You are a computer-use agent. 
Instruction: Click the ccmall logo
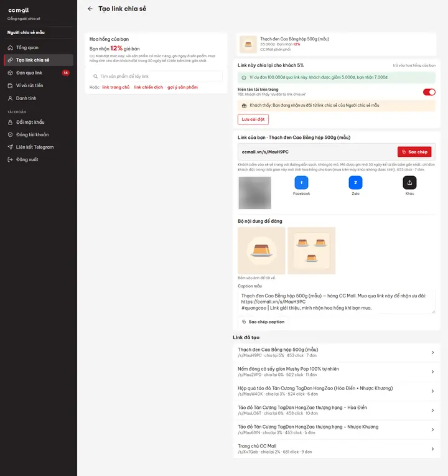pyautogui.click(x=19, y=11)
